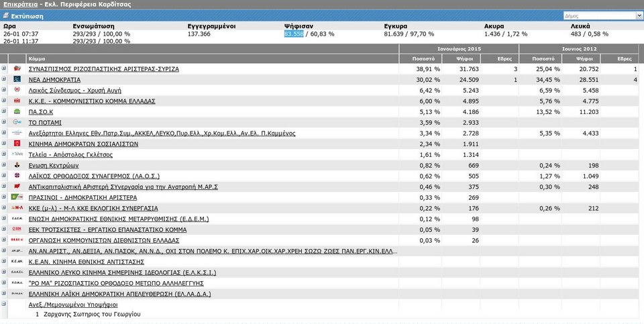The width and height of the screenshot is (644, 324).
Task: Click the ΠΑ.ΣΟ.Κ green party logo
Action: pos(17,112)
